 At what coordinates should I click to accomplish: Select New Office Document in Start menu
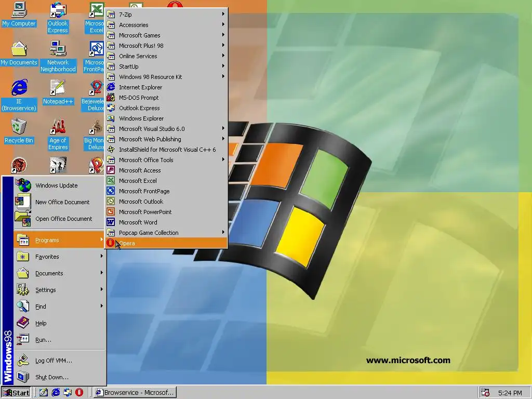click(59, 202)
